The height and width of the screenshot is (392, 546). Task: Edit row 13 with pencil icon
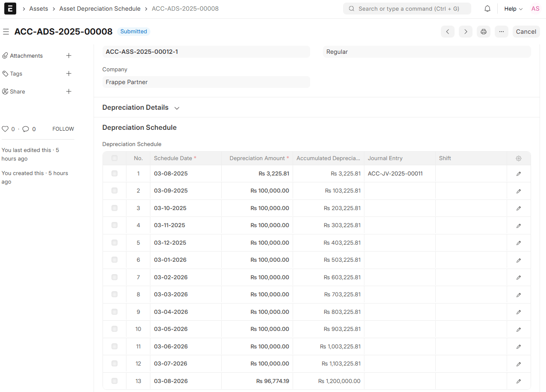tap(519, 381)
